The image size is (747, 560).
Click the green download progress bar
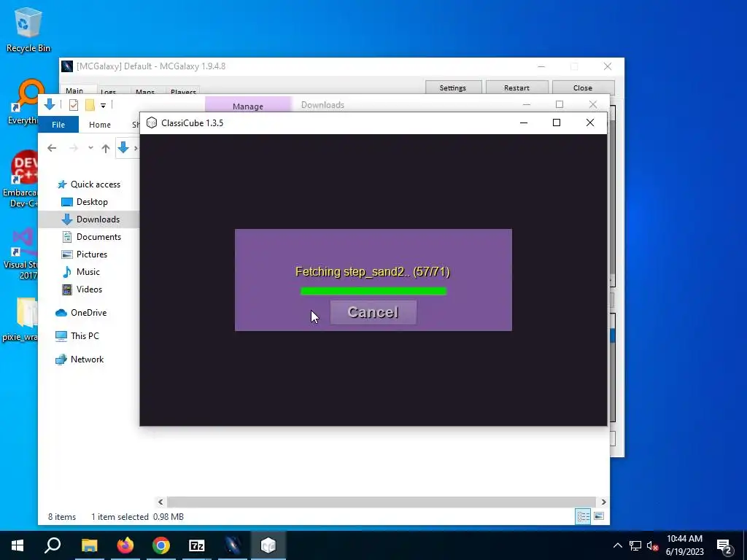point(373,291)
